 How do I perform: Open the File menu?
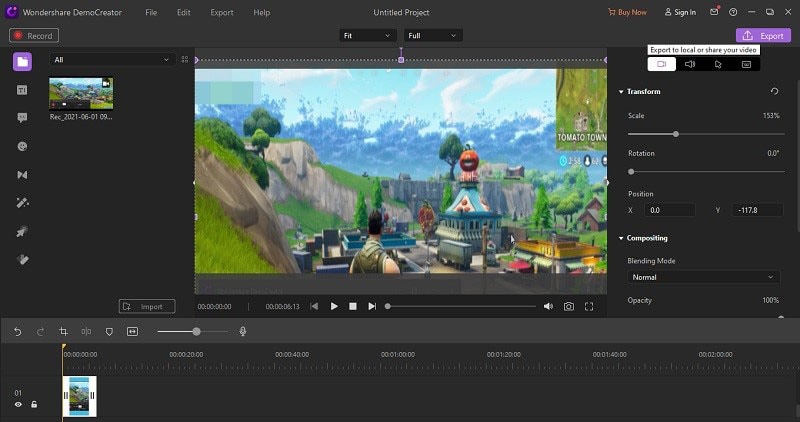pos(151,12)
